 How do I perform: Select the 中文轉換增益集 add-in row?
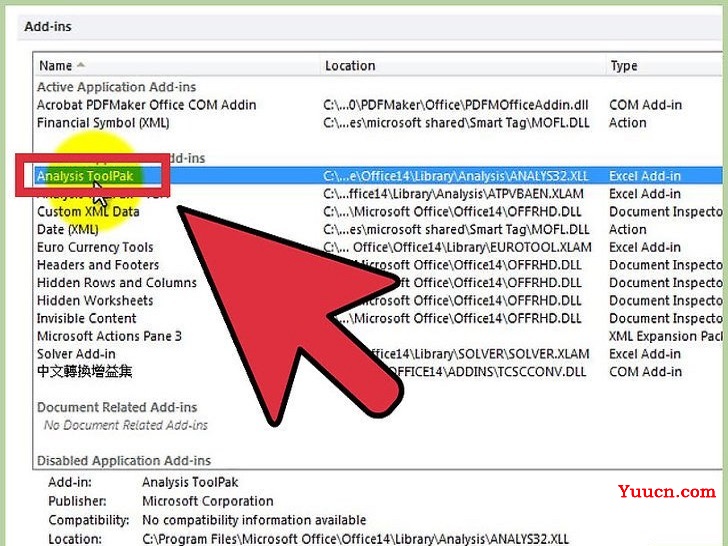(x=379, y=372)
